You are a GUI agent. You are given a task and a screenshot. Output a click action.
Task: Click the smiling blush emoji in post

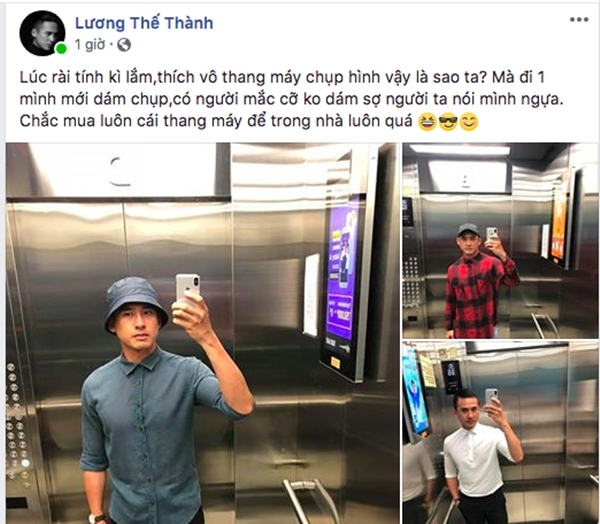click(x=469, y=122)
